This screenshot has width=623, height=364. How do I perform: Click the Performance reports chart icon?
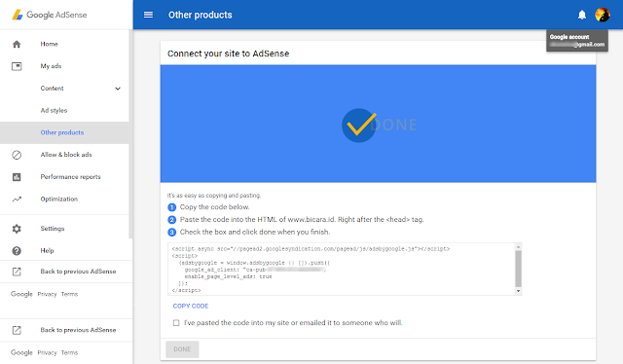(x=17, y=177)
